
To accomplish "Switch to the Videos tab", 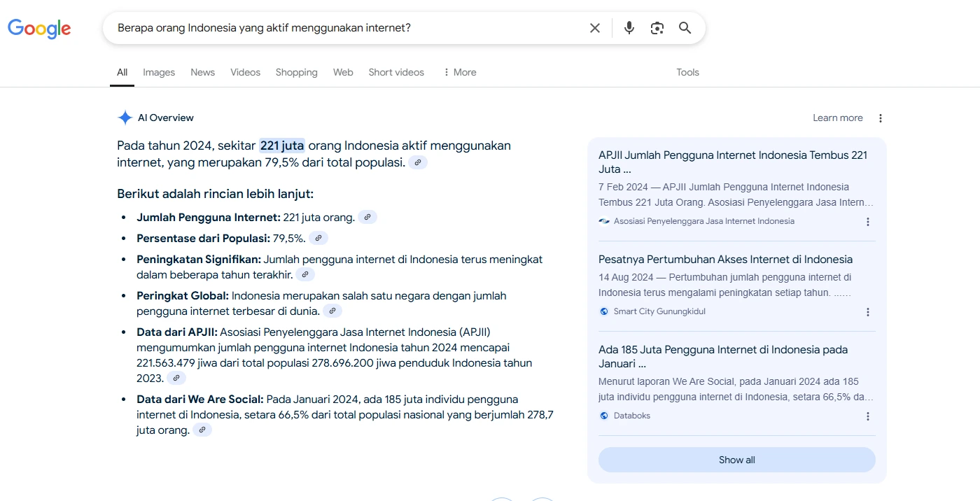I will [245, 72].
